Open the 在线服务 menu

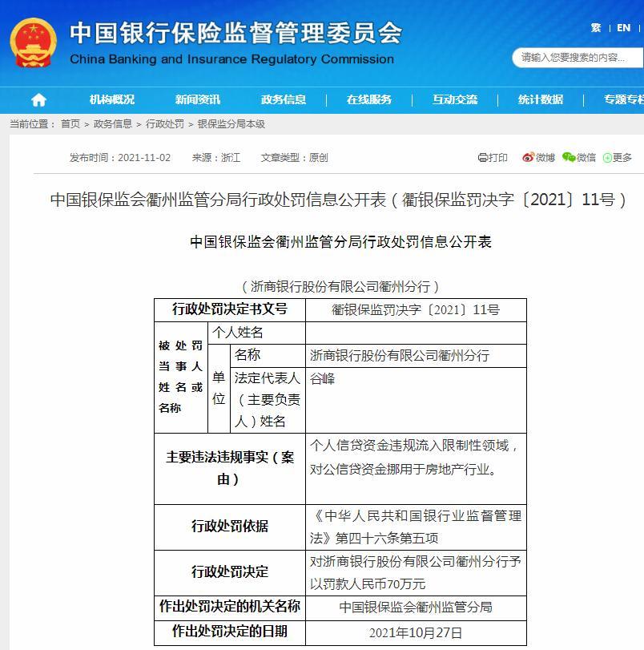tap(369, 99)
